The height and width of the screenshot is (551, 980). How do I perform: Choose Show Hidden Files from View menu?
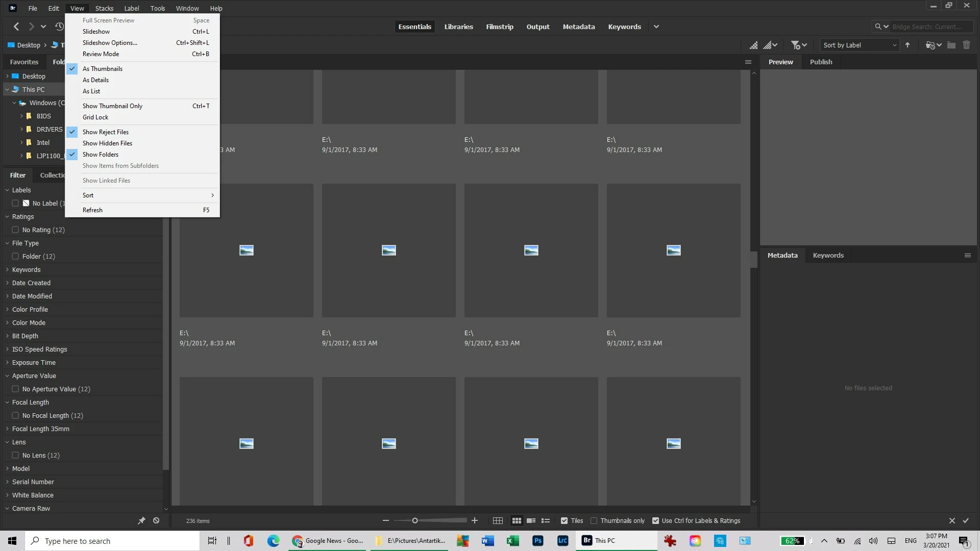[x=107, y=143]
